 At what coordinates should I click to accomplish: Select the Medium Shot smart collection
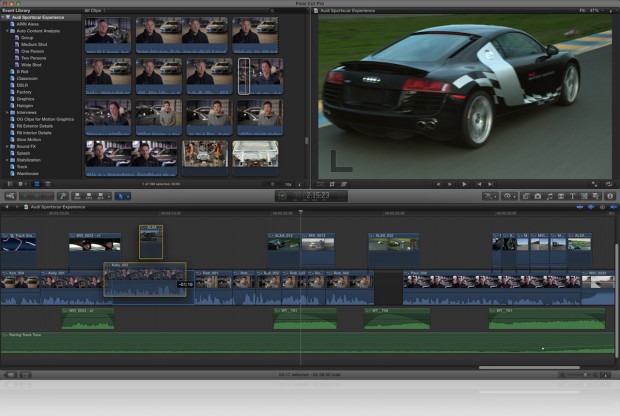click(x=34, y=44)
